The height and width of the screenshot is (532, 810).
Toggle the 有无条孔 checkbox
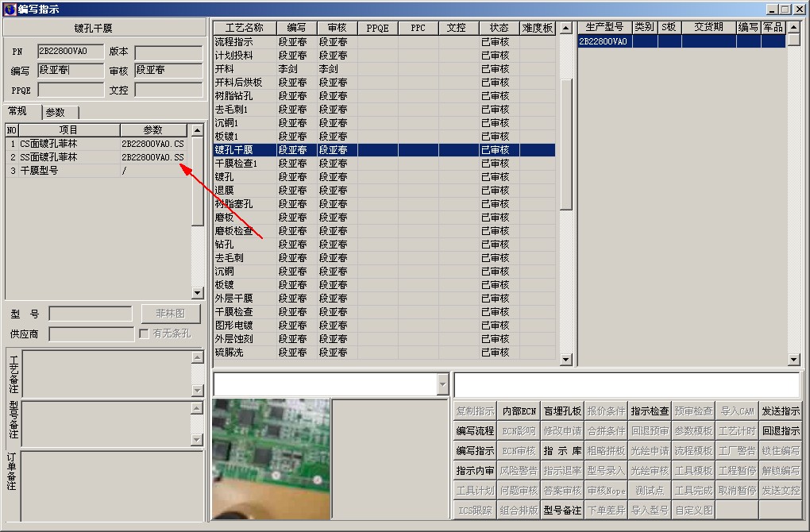tap(144, 333)
